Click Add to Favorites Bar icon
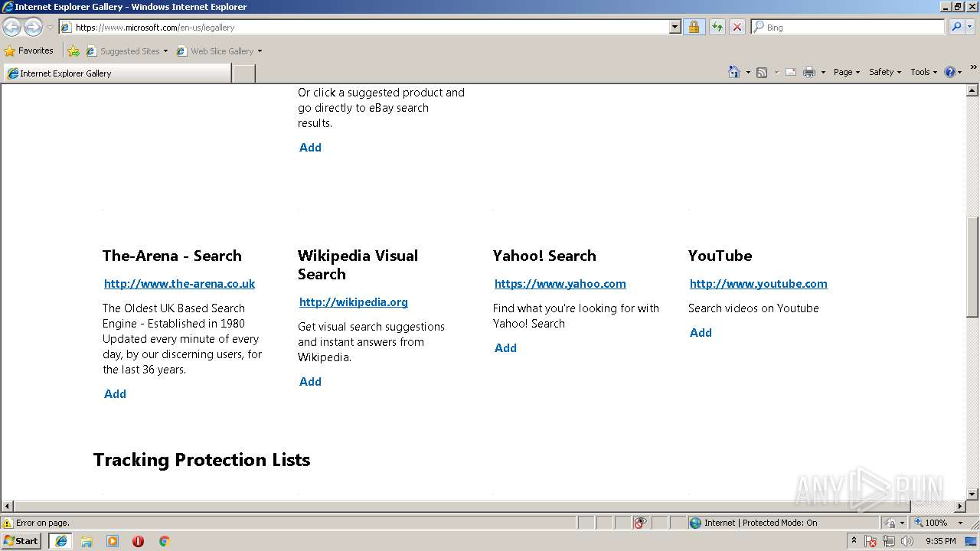Viewport: 980px width, 551px height. (x=73, y=51)
